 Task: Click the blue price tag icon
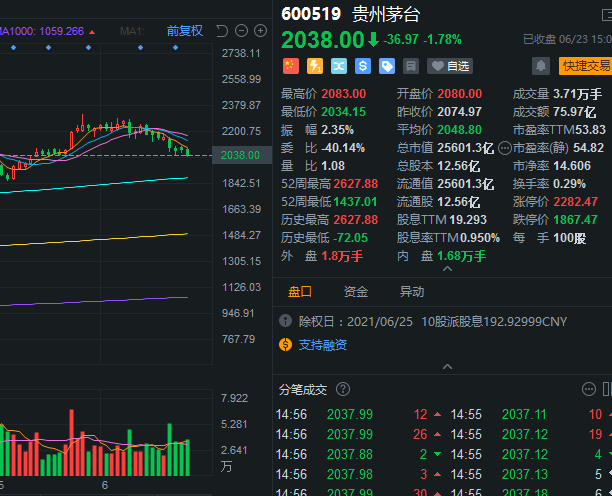pyautogui.click(x=387, y=66)
